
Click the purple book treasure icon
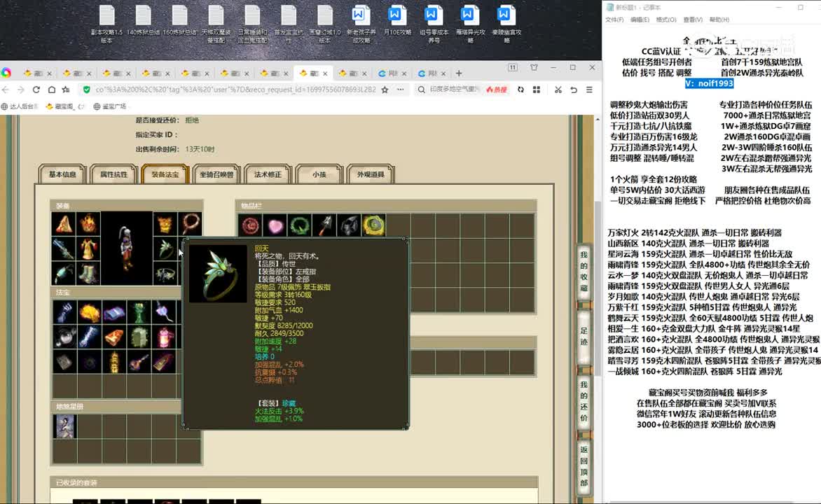pyautogui.click(x=114, y=312)
